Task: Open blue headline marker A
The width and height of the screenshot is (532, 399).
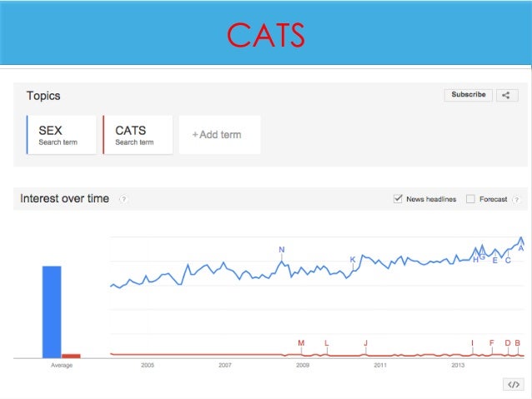Action: 521,247
